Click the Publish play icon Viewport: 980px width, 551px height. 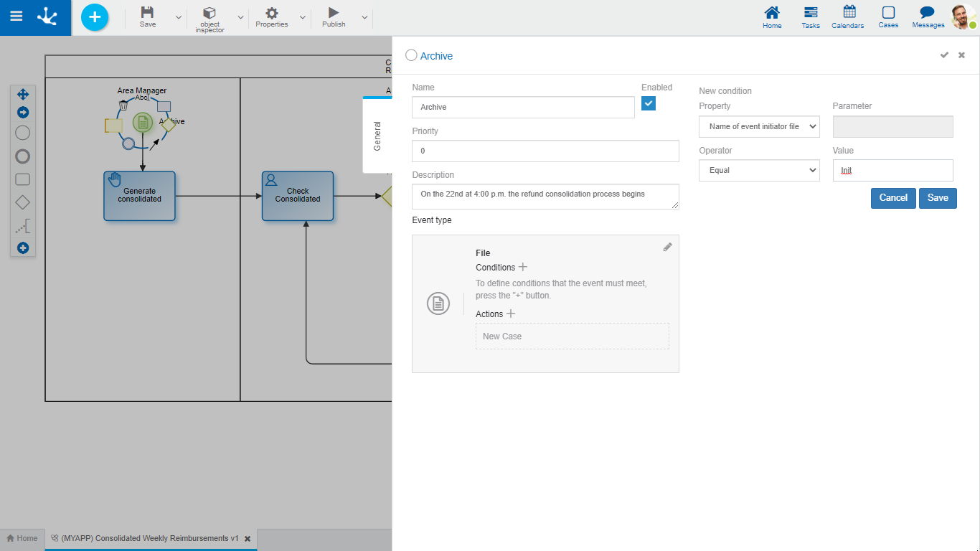tap(334, 12)
